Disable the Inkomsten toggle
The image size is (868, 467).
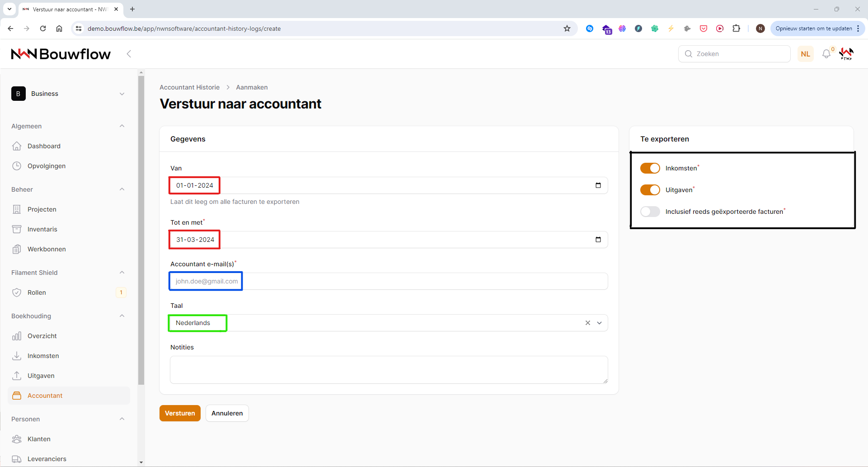point(650,168)
